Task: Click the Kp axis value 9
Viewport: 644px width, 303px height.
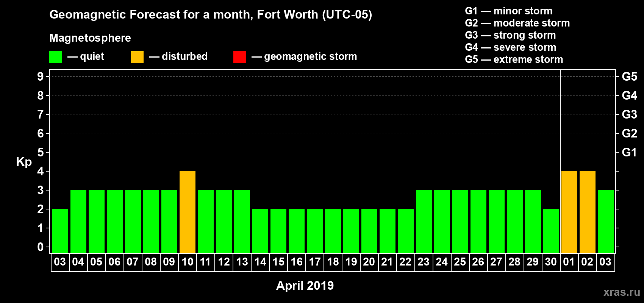Action: click(x=41, y=77)
